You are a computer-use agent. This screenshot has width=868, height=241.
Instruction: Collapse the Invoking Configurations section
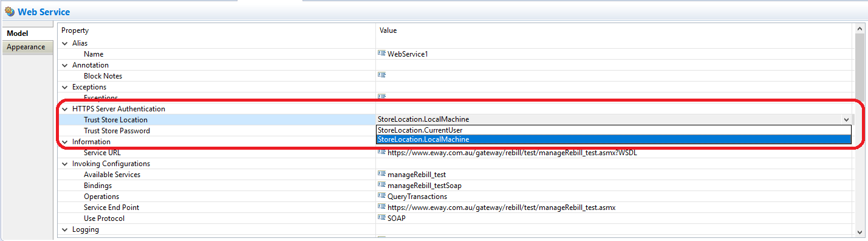tap(65, 164)
